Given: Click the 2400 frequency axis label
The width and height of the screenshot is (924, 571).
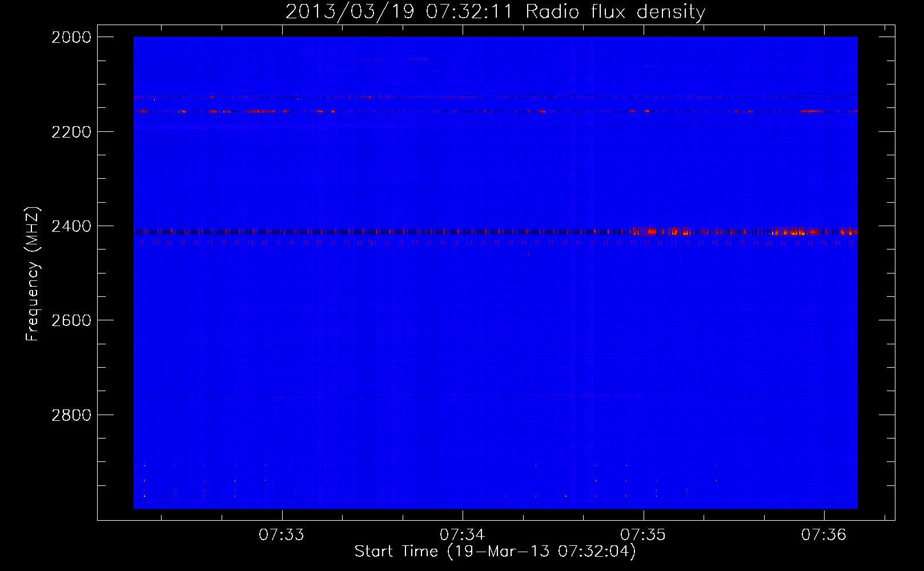Looking at the screenshot, I should coord(71,226).
